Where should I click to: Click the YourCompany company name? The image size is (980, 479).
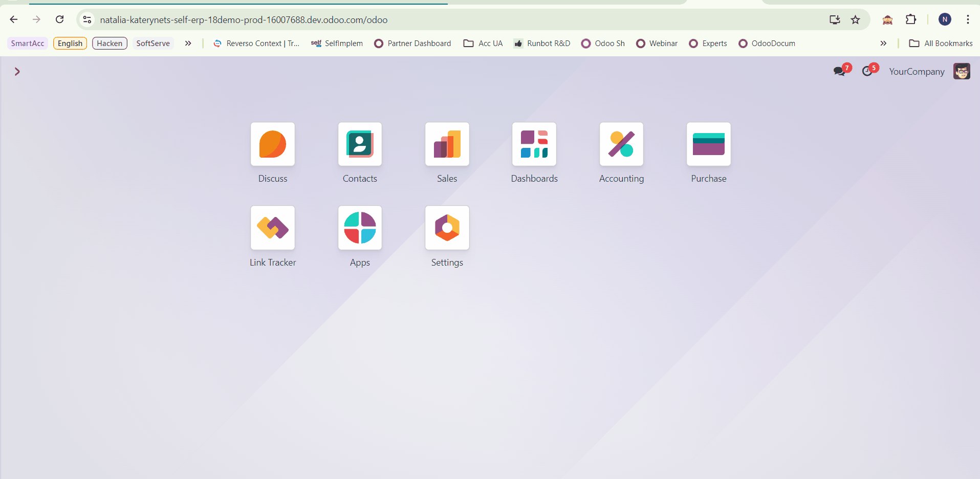point(917,72)
